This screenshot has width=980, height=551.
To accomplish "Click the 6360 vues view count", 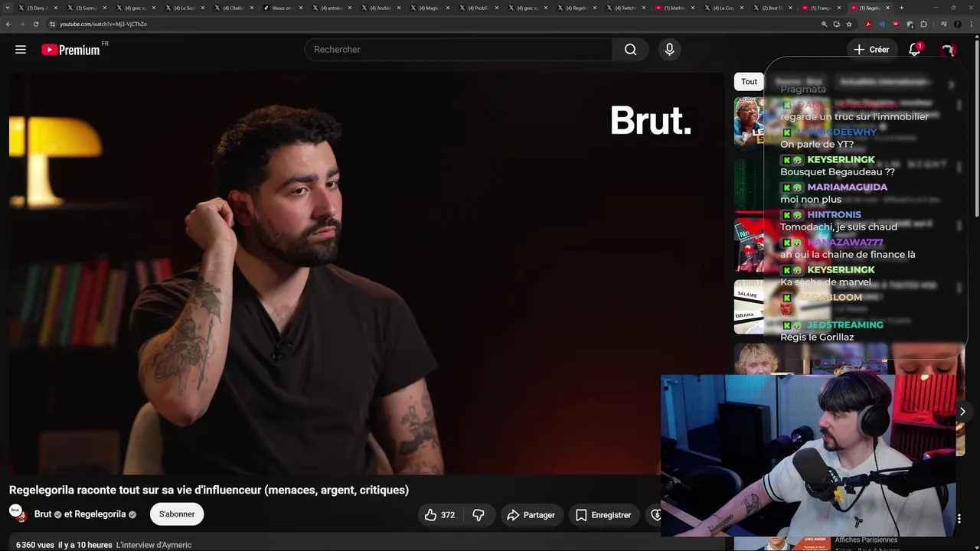I will click(35, 545).
